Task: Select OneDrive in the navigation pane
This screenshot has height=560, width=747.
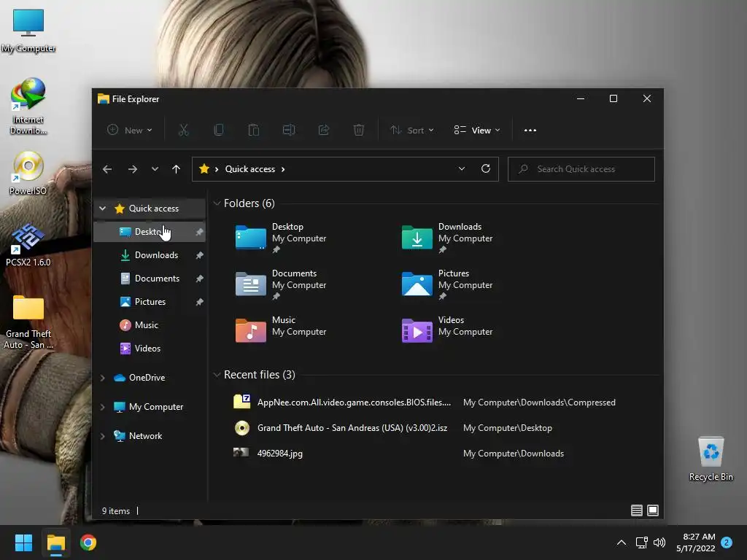Action: coord(150,378)
